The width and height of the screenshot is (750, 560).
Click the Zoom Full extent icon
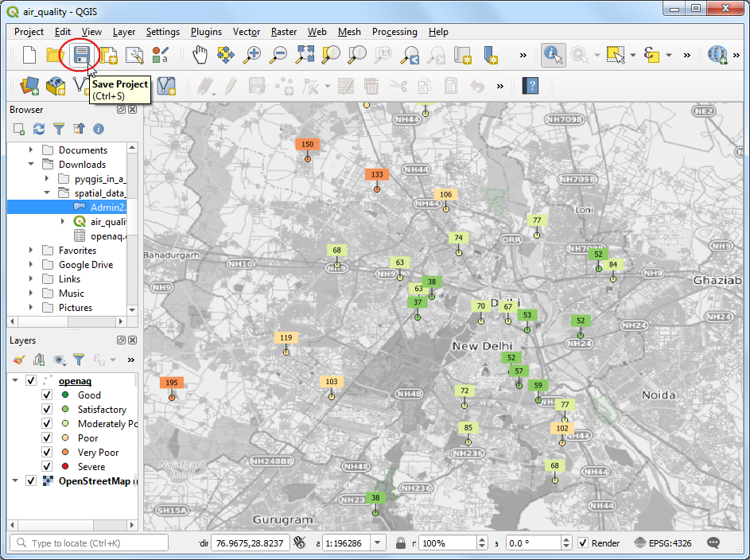coord(305,55)
